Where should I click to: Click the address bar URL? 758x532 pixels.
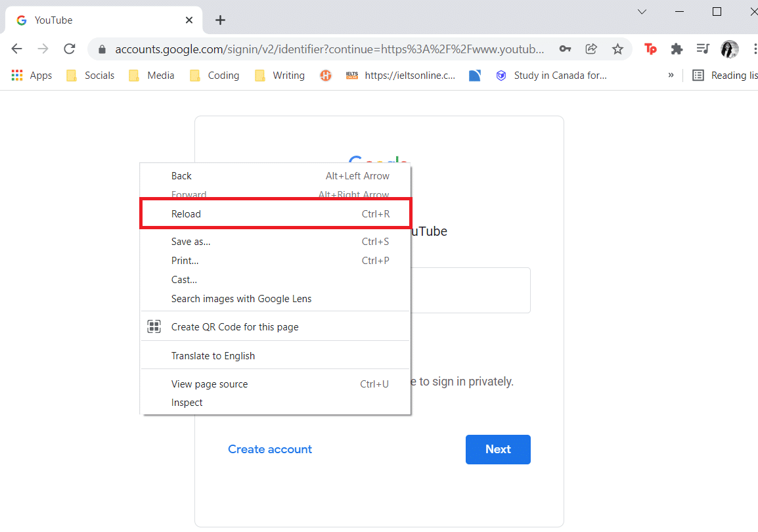[329, 49]
